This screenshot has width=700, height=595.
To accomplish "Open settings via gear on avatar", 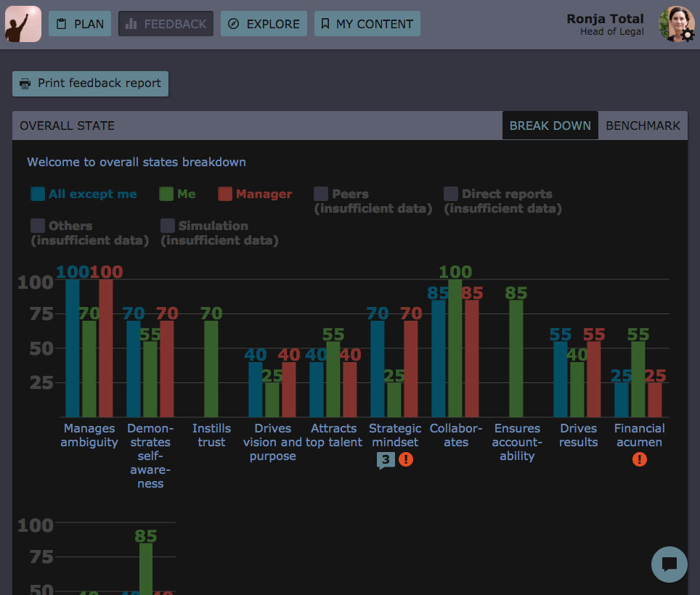I will point(688,36).
